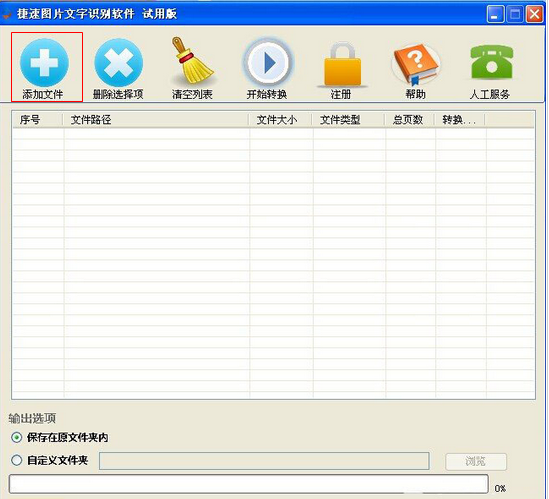Click the custom folder path input field
This screenshot has width=549, height=499.
pos(264,461)
